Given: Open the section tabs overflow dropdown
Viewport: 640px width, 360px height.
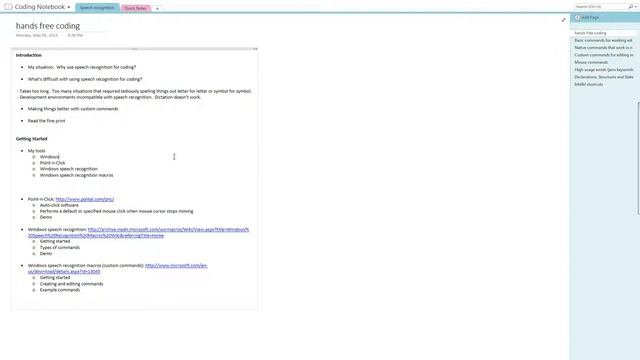Looking at the screenshot, I should coord(157,9).
